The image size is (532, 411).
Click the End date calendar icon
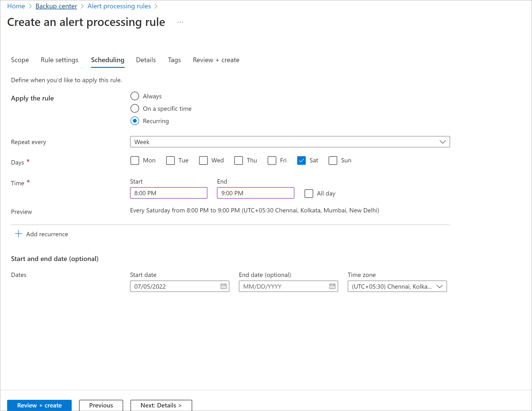click(332, 286)
